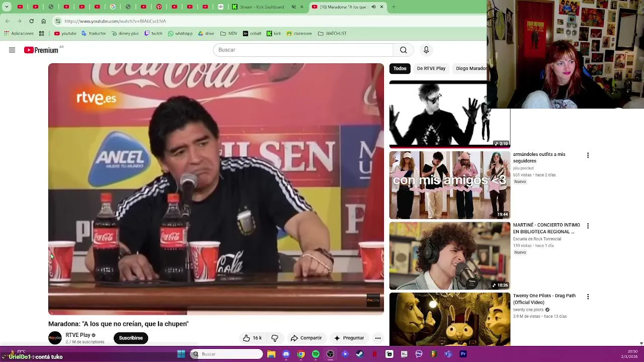Open 'armándoles outfits a mis seguidores' title
The width and height of the screenshot is (644, 362).
(539, 157)
